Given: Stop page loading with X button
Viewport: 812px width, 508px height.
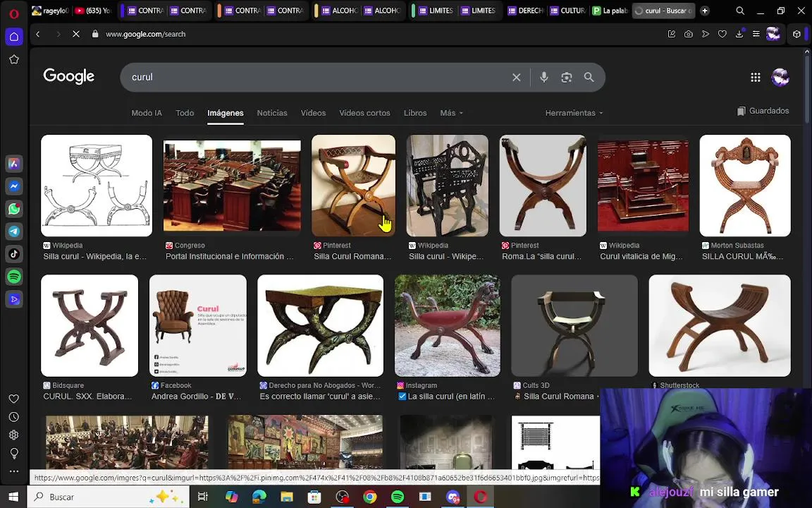Looking at the screenshot, I should click(x=76, y=34).
